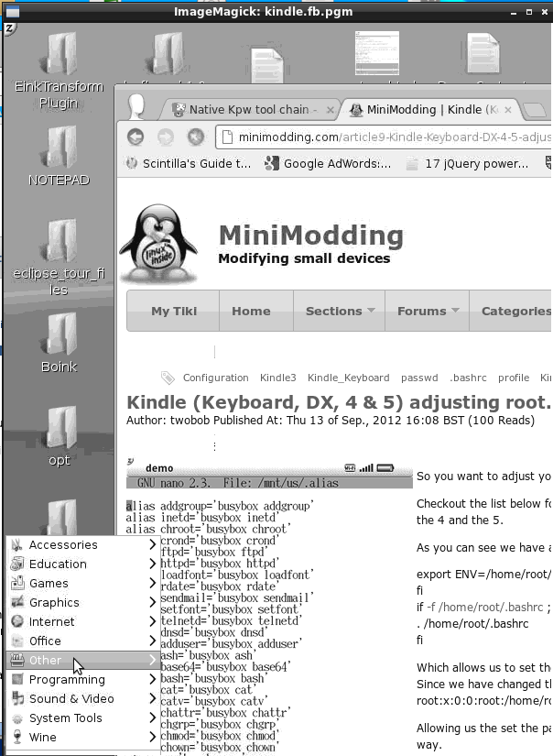This screenshot has height=756, width=553.
Task: Expand the Office submenu arrow
Action: coord(152,641)
